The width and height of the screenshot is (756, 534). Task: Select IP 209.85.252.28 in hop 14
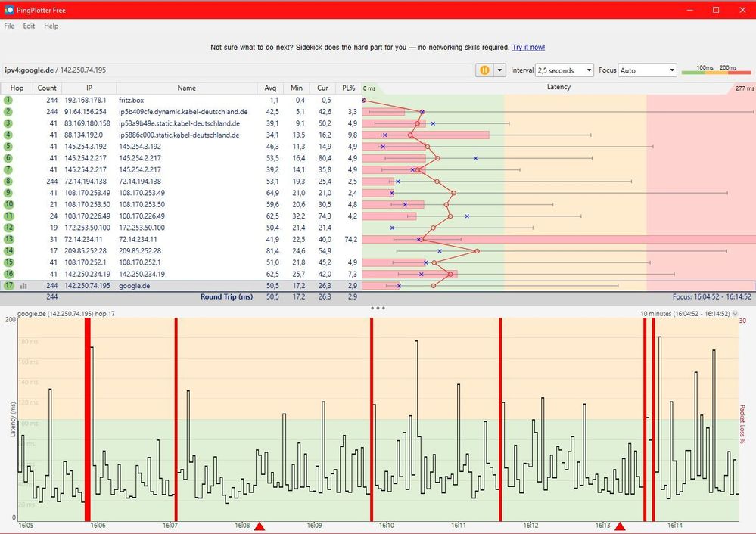(x=86, y=250)
